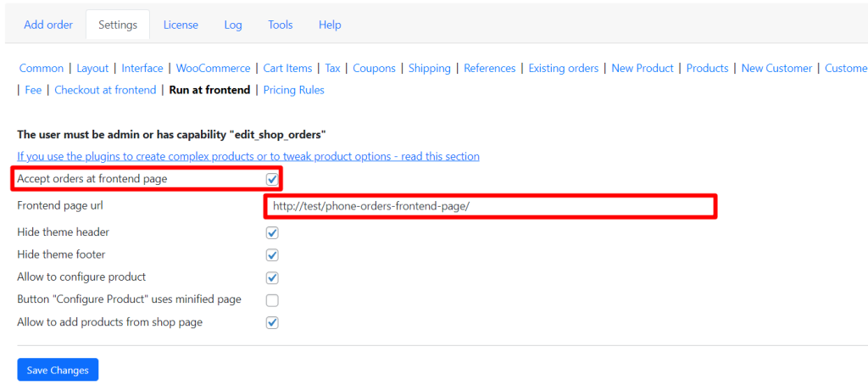Navigate to the Shipping settings section
The image size is (868, 391).
[x=430, y=68]
